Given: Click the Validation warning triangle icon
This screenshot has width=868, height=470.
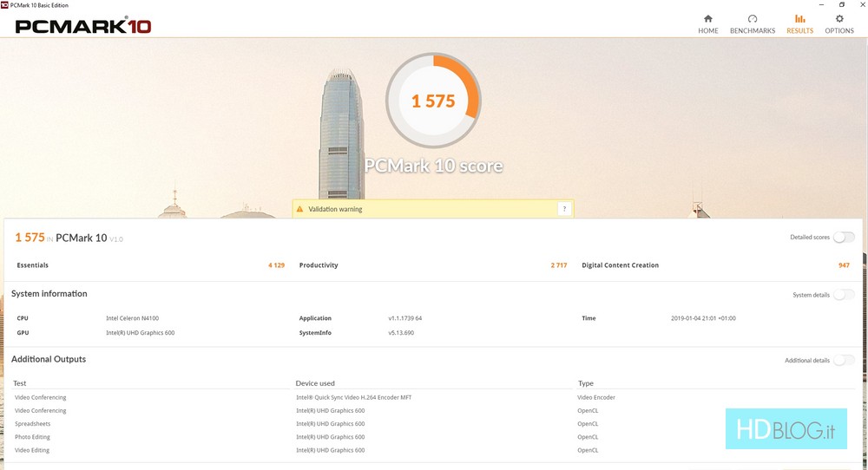Looking at the screenshot, I should point(300,209).
